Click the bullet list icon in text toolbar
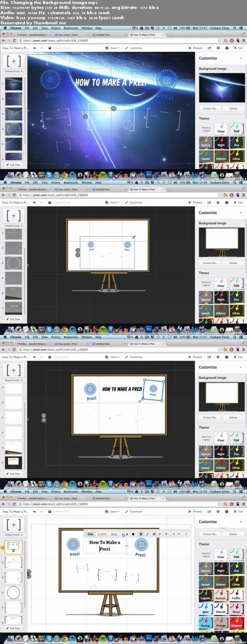Image resolution: width=247 pixels, height=644 pixels. 160,534
